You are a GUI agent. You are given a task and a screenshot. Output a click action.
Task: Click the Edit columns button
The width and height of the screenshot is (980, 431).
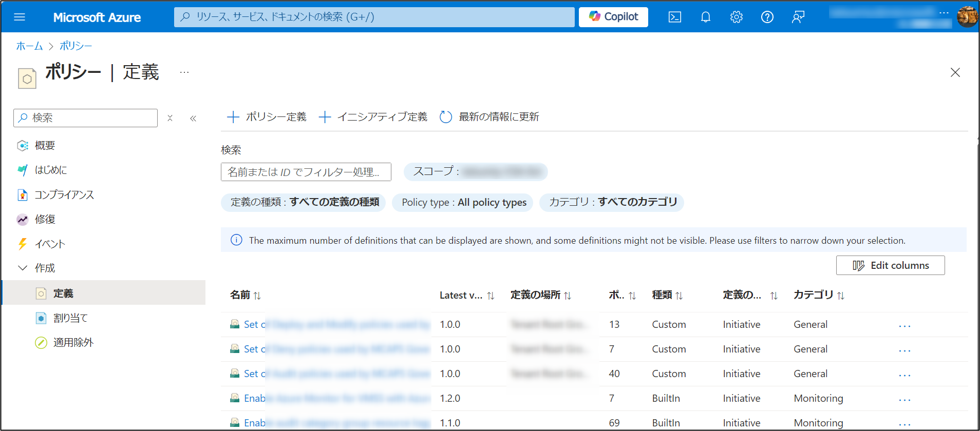pyautogui.click(x=891, y=265)
